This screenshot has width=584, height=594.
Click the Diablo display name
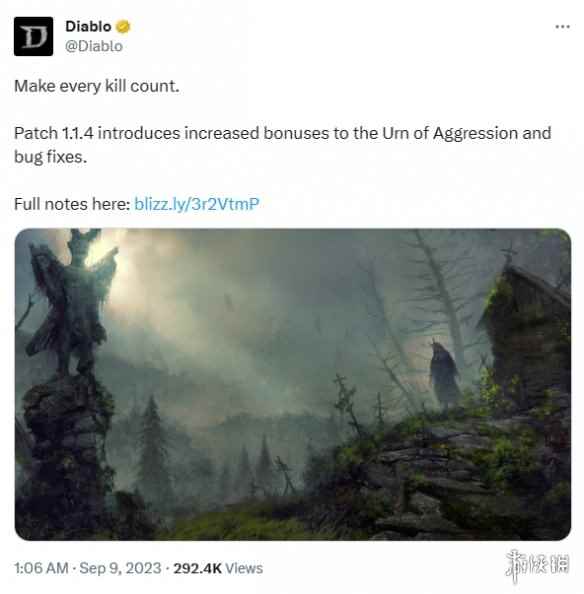coord(88,27)
